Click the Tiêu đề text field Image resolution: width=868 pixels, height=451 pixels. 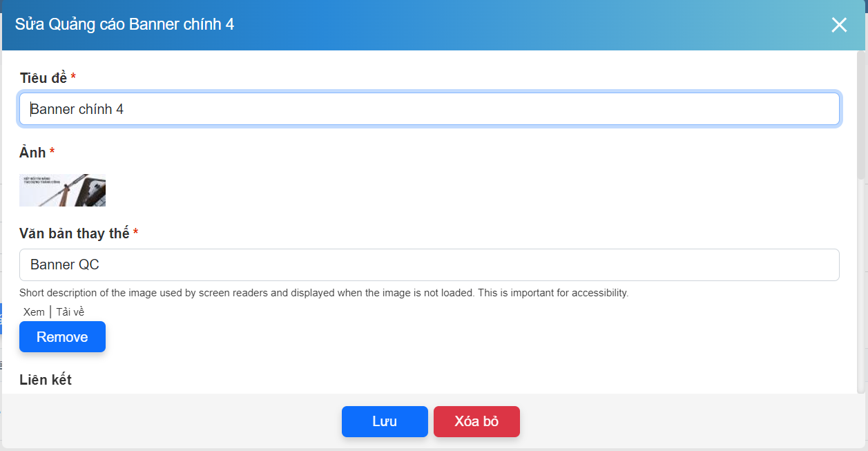coord(429,109)
